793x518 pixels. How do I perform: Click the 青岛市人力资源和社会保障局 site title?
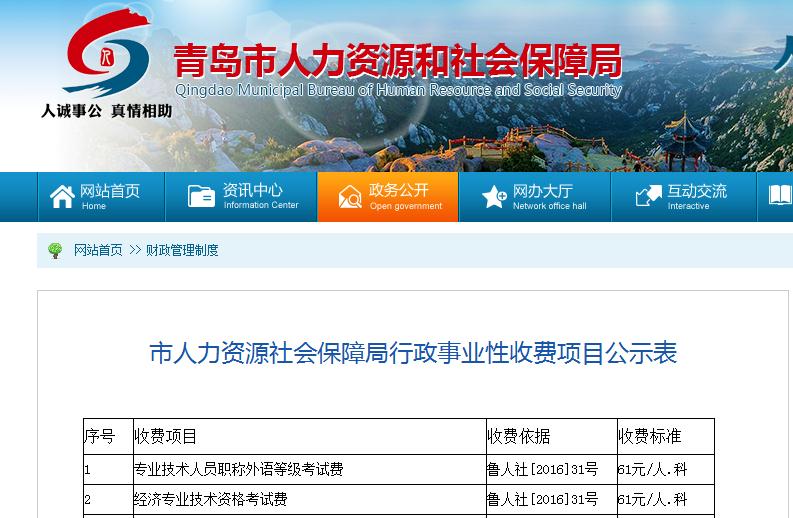397,60
